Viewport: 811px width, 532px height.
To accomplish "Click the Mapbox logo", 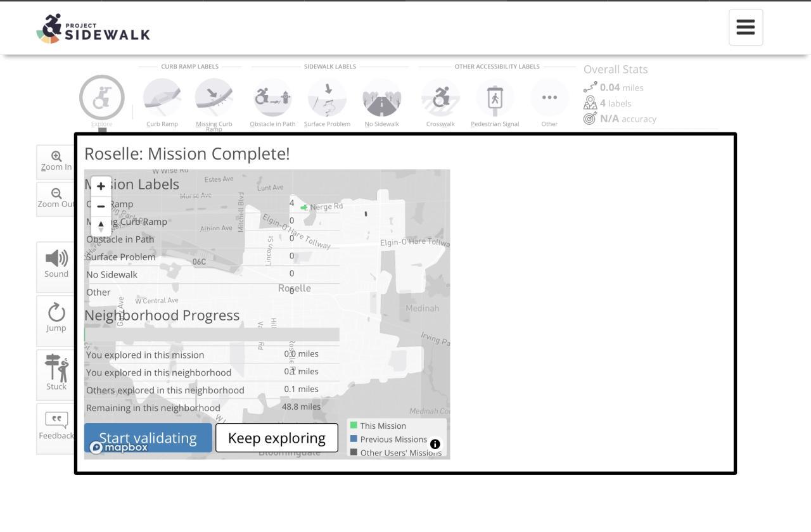I will 119,447.
